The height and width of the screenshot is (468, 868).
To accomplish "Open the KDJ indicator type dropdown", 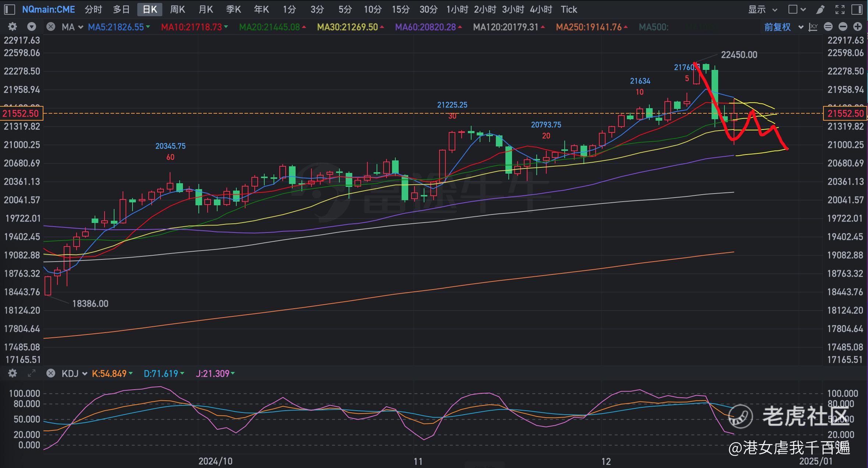I will pos(74,374).
